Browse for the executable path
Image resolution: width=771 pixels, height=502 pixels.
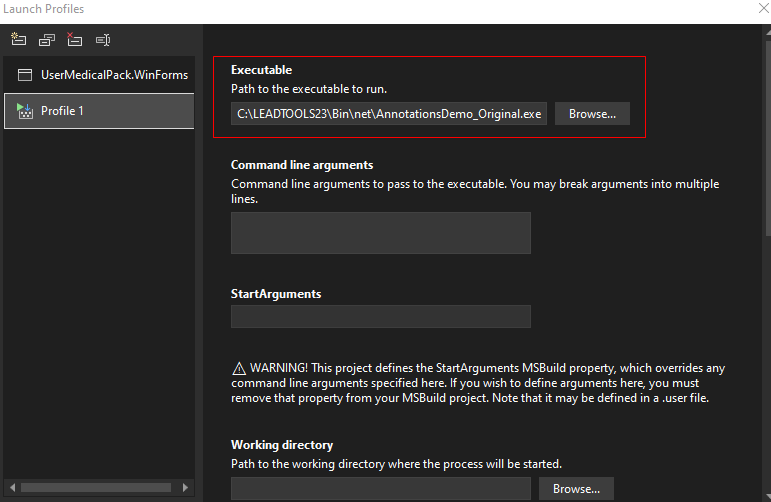click(x=592, y=114)
